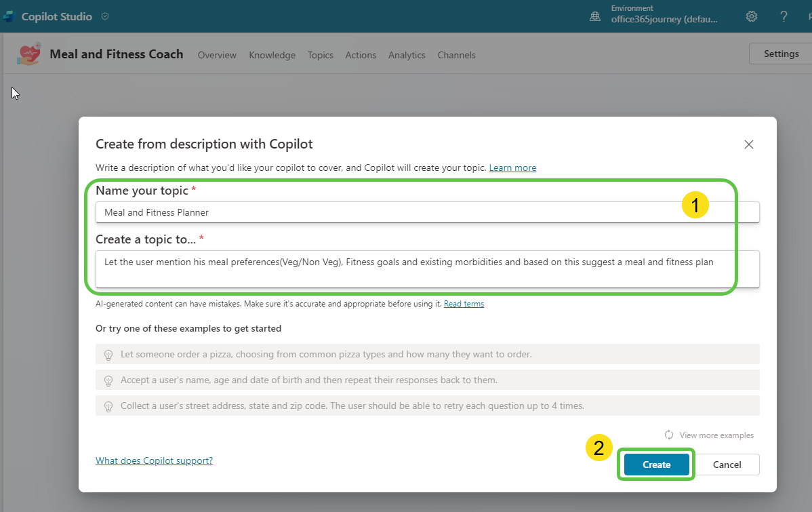Image resolution: width=812 pixels, height=512 pixels.
Task: Click the Meal and Fitness Coach avatar icon
Action: tap(28, 54)
